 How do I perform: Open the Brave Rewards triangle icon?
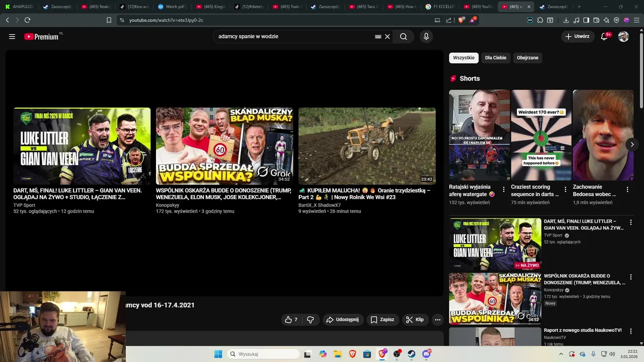click(x=472, y=20)
